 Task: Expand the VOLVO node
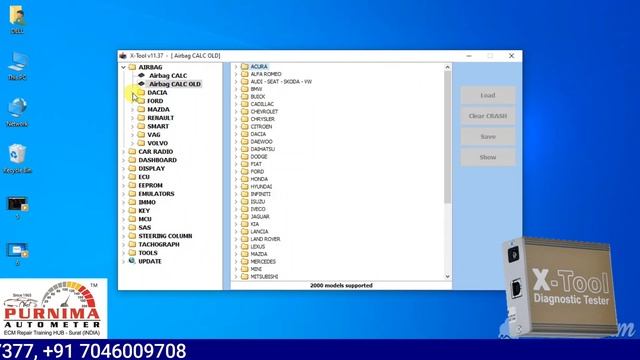click(132, 143)
